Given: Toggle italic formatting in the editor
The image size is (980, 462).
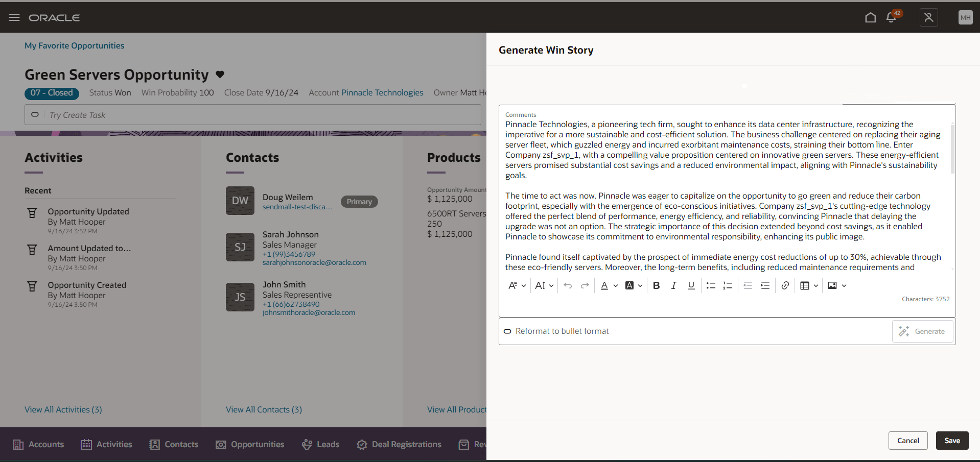Looking at the screenshot, I should click(673, 285).
